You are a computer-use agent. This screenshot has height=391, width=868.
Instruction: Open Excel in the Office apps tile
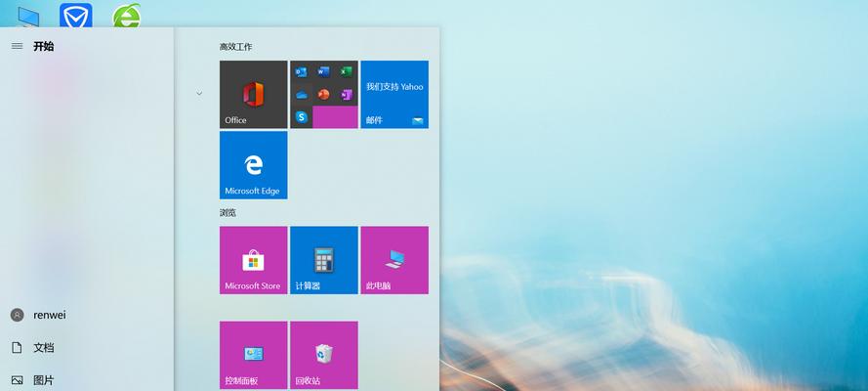coord(347,72)
